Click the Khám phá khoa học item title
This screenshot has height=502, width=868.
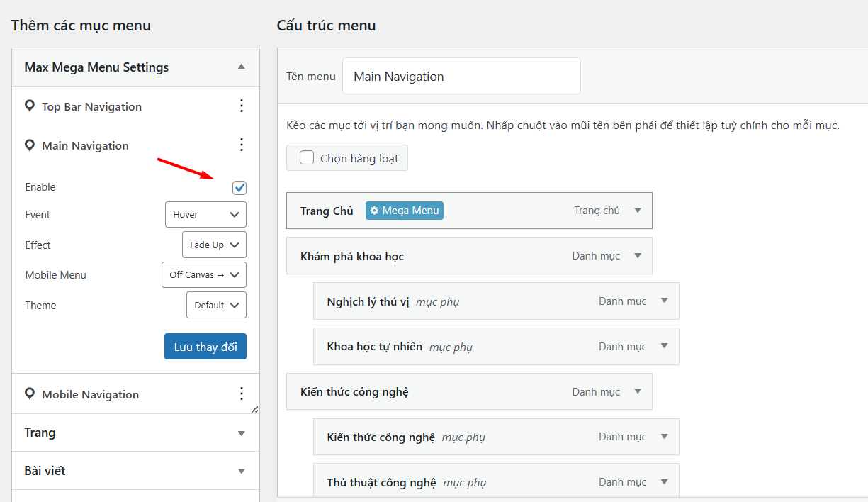352,256
